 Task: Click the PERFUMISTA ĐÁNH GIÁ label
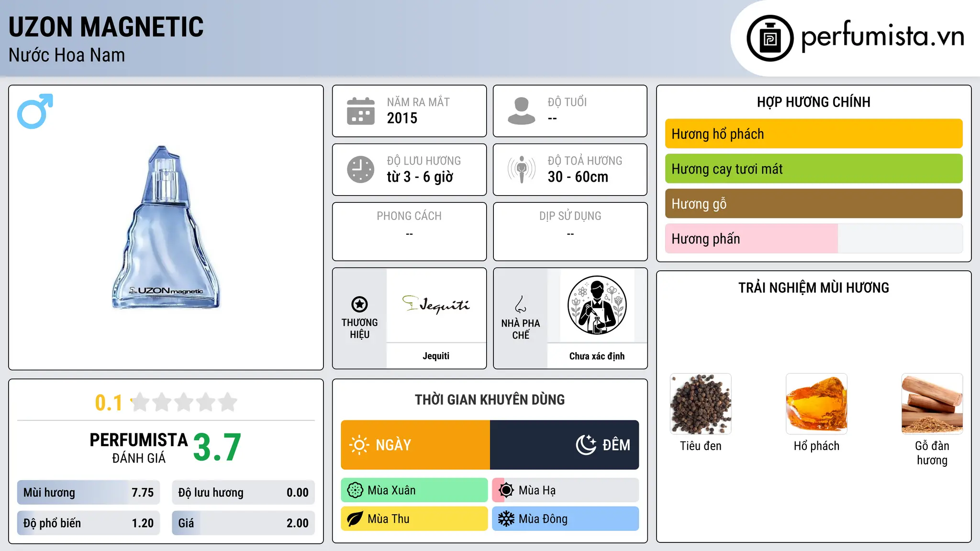(x=139, y=448)
